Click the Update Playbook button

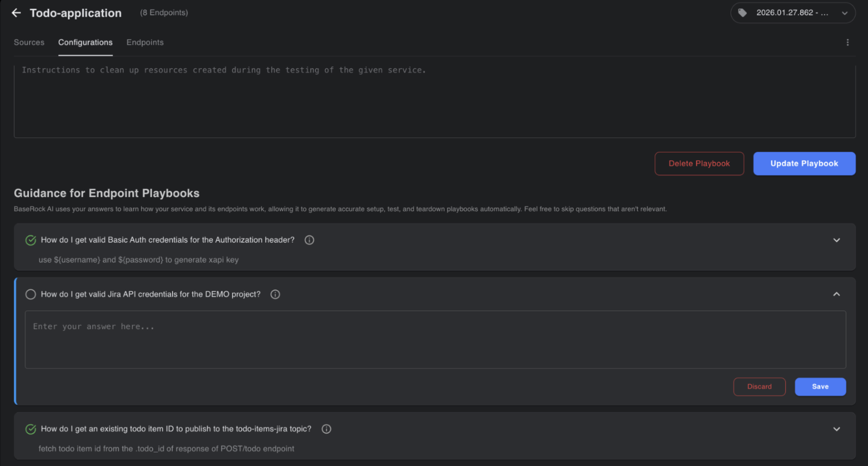point(804,164)
